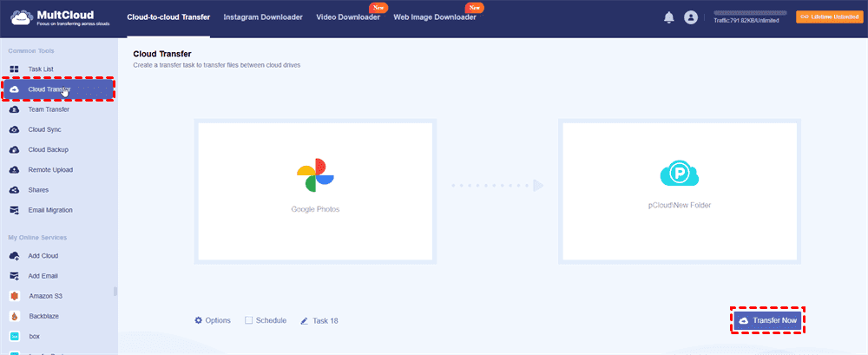Click the Task List grid icon

coord(15,69)
